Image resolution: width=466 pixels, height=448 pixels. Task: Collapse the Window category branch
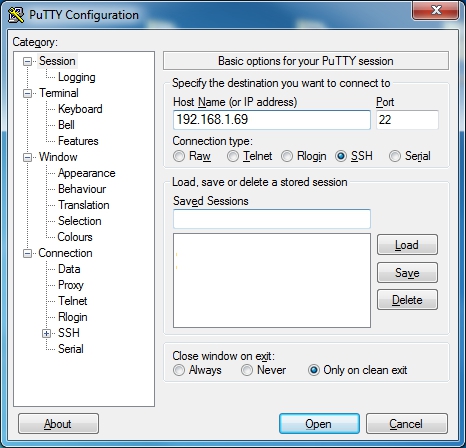[27, 157]
